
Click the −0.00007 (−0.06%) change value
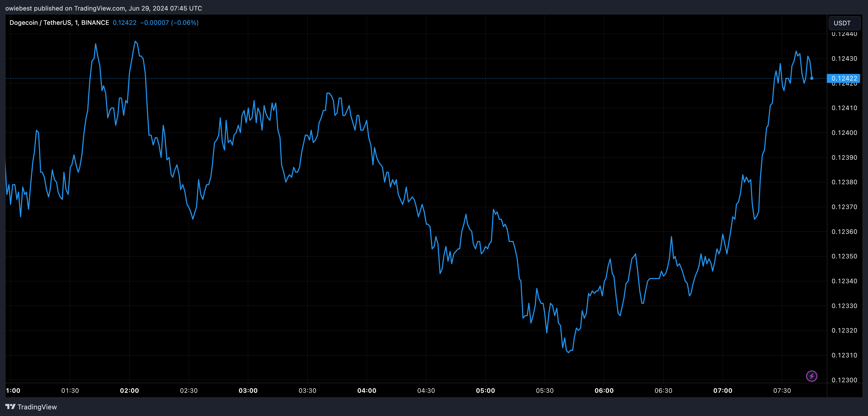pyautogui.click(x=169, y=22)
